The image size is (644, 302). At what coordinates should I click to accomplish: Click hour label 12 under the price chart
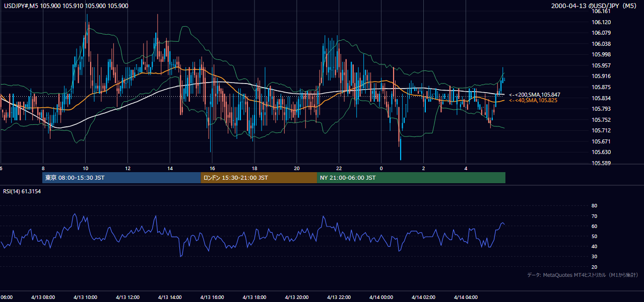(x=127, y=168)
